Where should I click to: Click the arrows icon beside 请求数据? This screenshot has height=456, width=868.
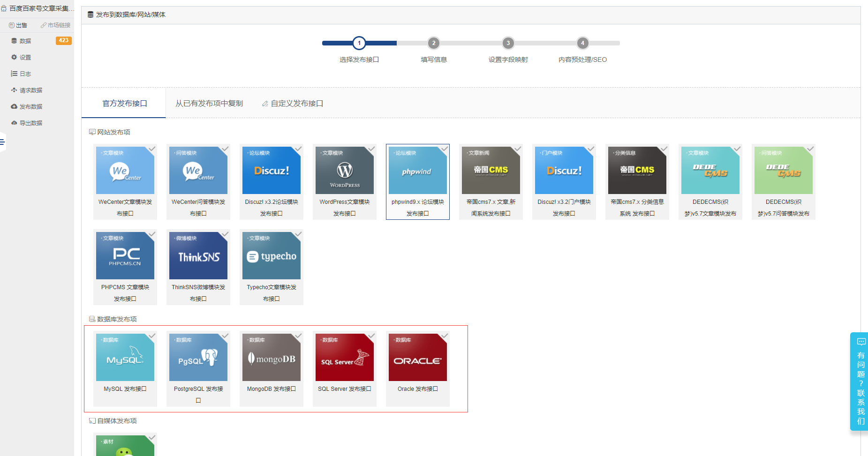coord(14,90)
